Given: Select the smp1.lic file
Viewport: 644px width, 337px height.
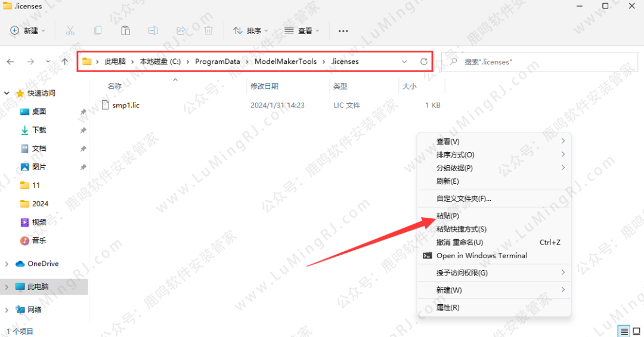Looking at the screenshot, I should point(125,105).
